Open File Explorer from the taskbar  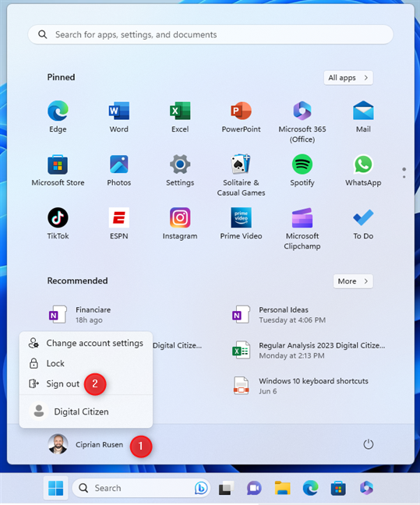pos(283,489)
